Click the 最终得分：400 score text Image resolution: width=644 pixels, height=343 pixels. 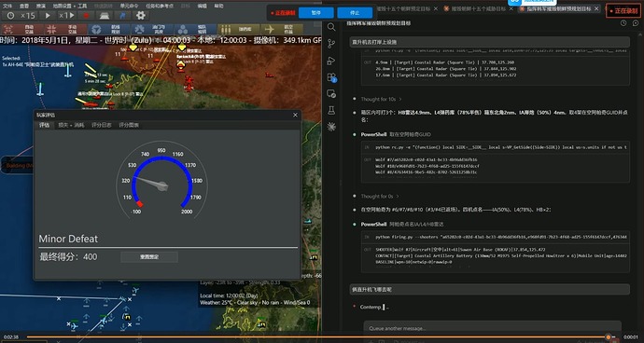(x=68, y=257)
